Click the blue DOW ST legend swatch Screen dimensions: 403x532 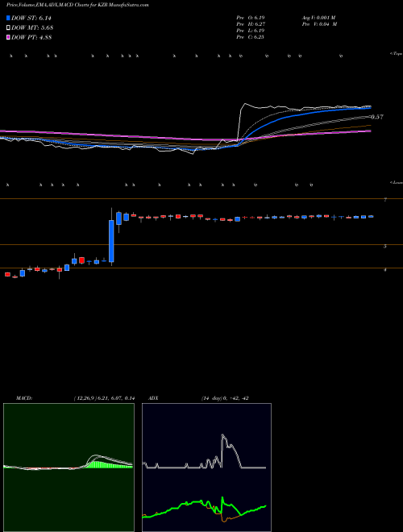point(8,18)
